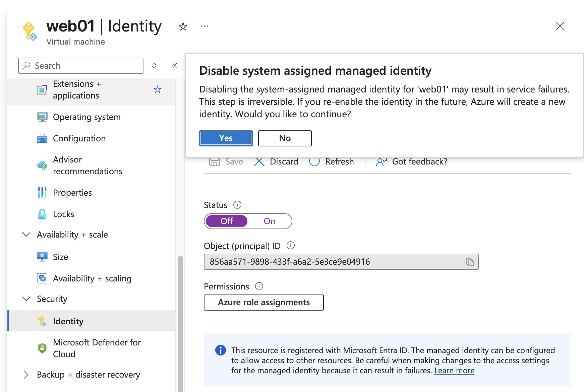This screenshot has height=392, width=584.
Task: Show Permissions info tooltip icon
Action: click(x=259, y=286)
